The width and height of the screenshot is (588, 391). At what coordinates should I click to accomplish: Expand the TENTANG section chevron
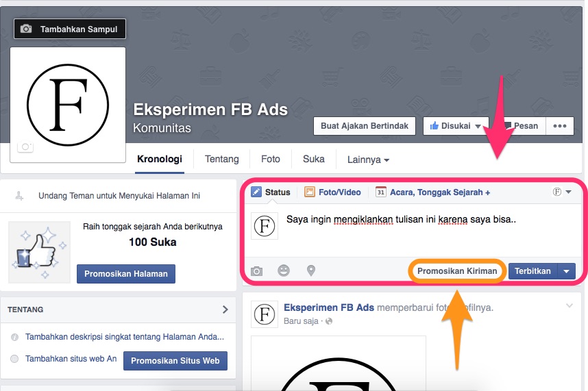[x=225, y=310]
